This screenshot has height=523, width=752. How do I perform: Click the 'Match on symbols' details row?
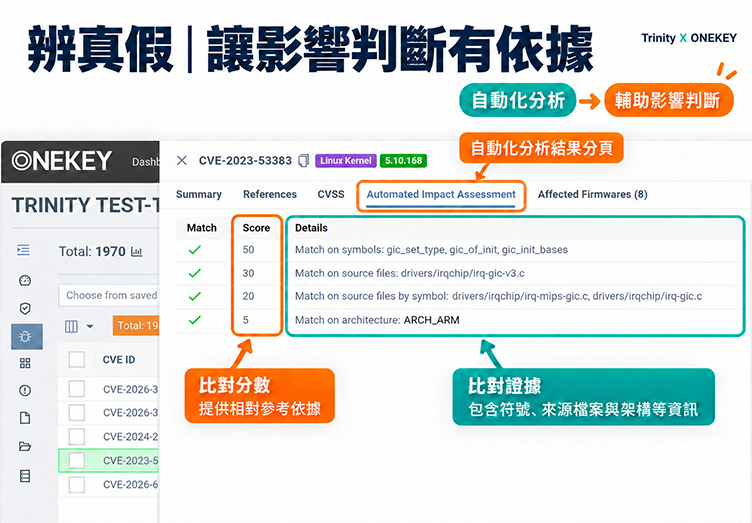(x=431, y=250)
